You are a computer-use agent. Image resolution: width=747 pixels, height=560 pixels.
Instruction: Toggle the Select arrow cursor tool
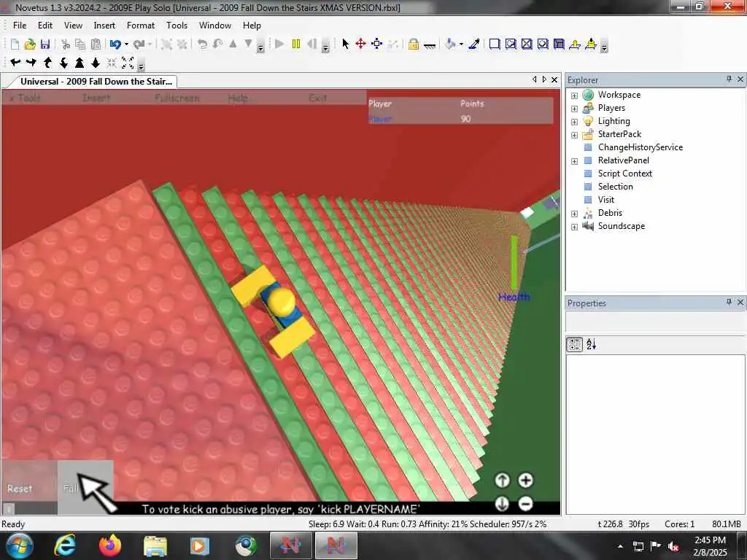click(345, 44)
